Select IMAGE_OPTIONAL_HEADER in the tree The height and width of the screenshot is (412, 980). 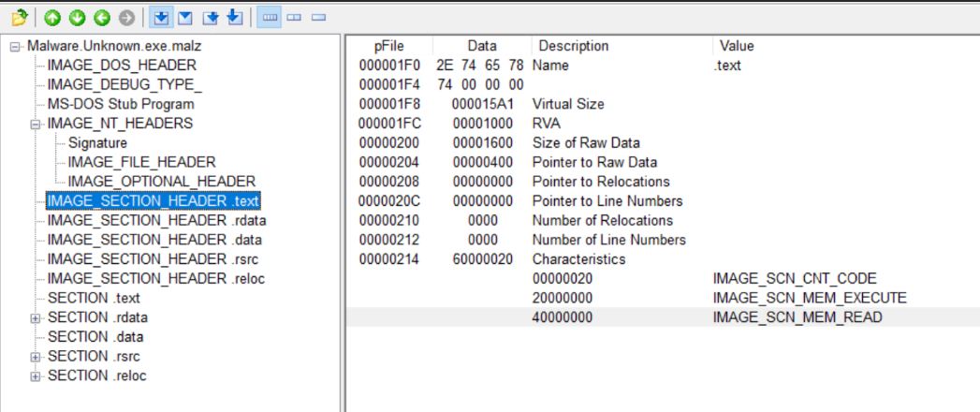pos(161,181)
